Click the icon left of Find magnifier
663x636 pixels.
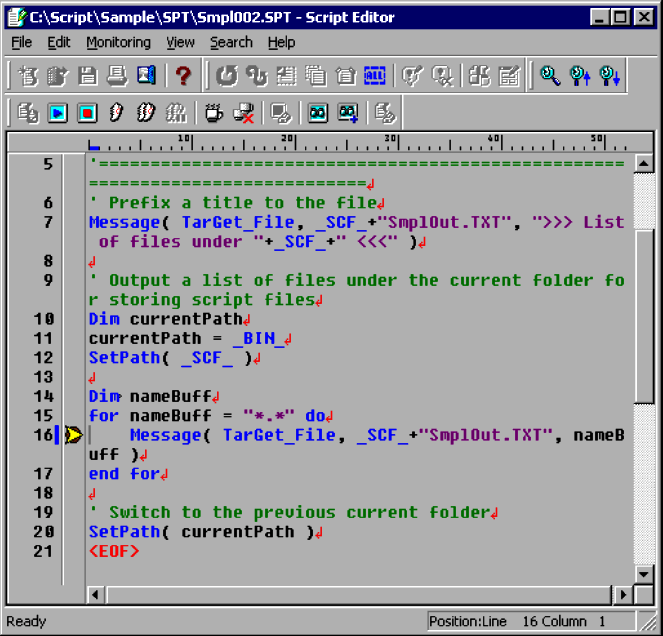point(508,76)
